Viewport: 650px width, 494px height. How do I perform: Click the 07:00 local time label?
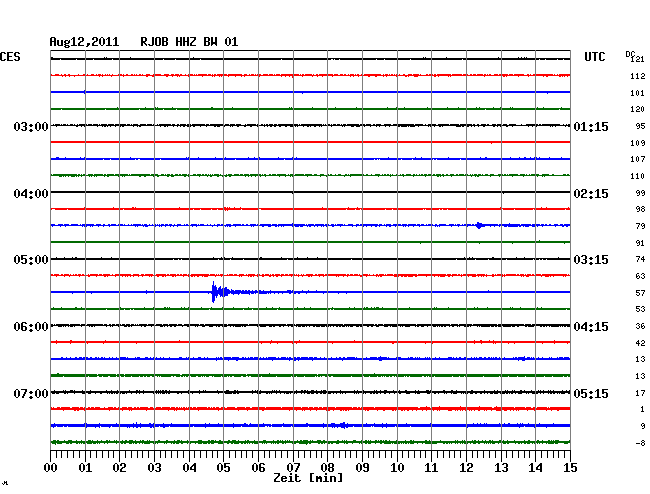(x=31, y=393)
